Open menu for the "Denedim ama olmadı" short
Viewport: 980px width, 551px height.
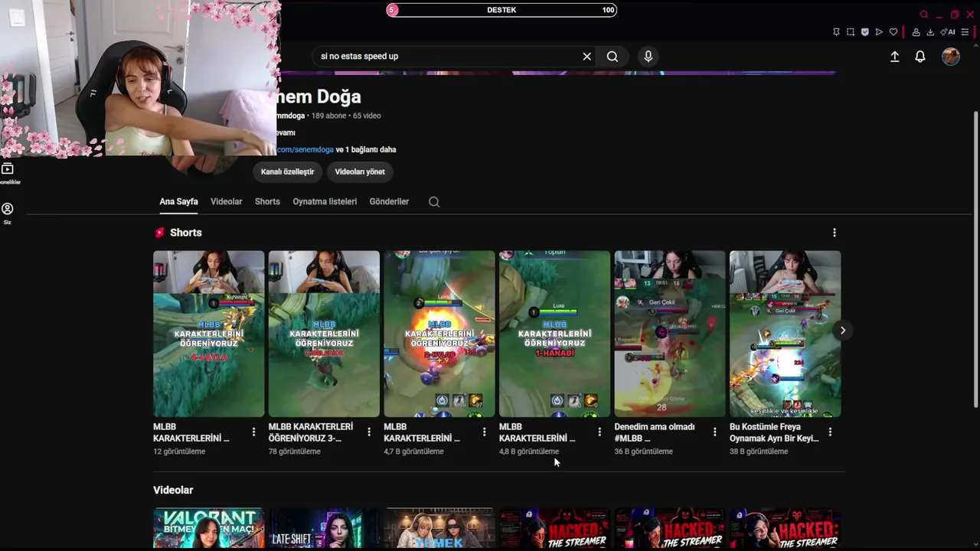pyautogui.click(x=714, y=432)
